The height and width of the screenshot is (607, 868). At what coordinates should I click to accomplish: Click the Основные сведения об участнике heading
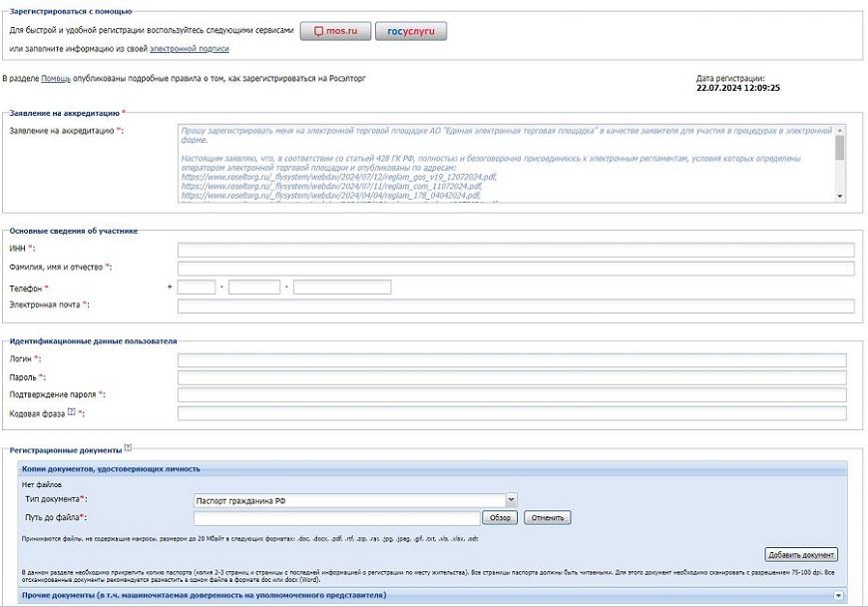tap(73, 231)
